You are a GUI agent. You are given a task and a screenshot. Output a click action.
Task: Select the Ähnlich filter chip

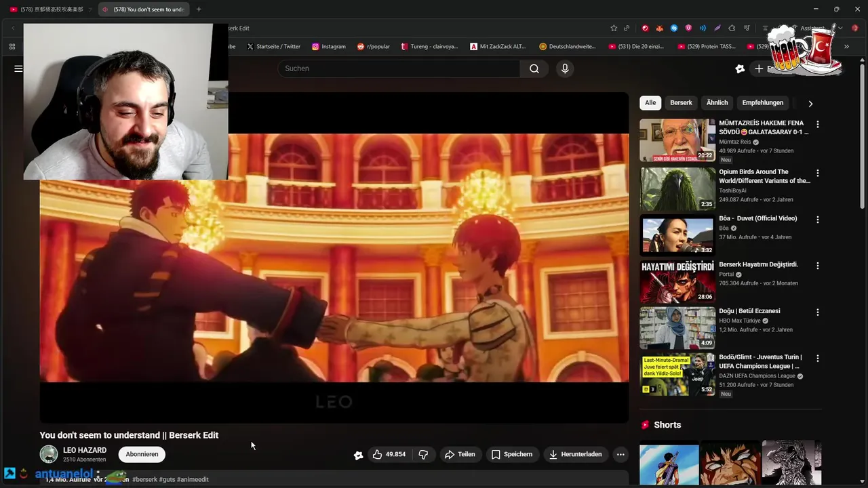tap(717, 103)
